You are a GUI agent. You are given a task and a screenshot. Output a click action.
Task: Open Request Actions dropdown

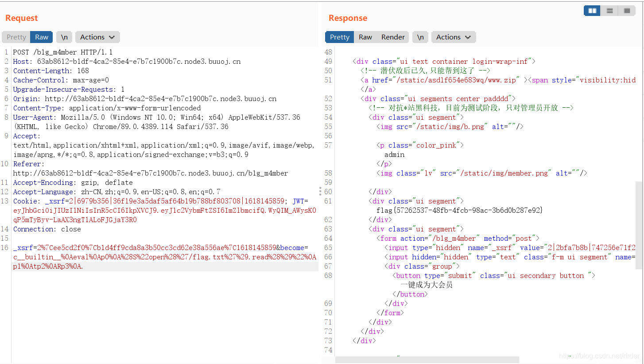click(97, 37)
